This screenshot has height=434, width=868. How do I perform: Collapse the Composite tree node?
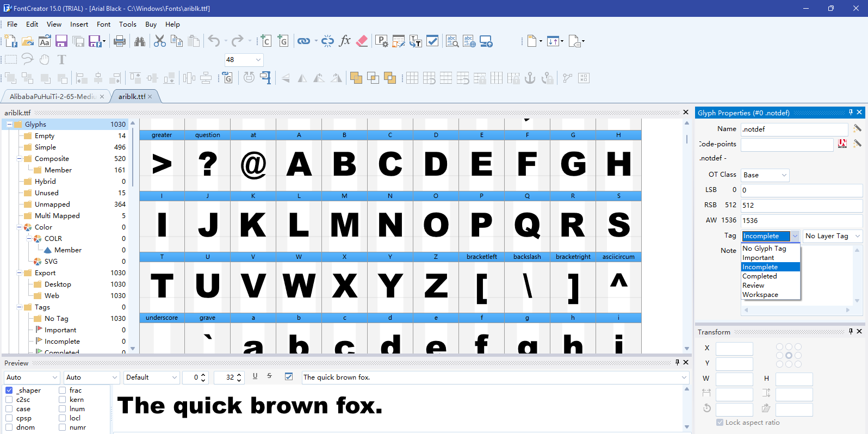click(19, 158)
